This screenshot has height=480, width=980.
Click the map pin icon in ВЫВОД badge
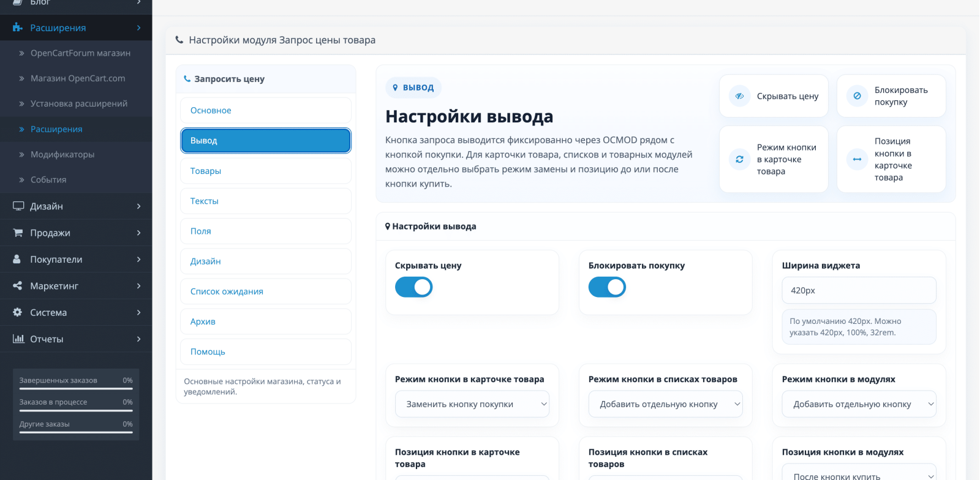coord(395,88)
